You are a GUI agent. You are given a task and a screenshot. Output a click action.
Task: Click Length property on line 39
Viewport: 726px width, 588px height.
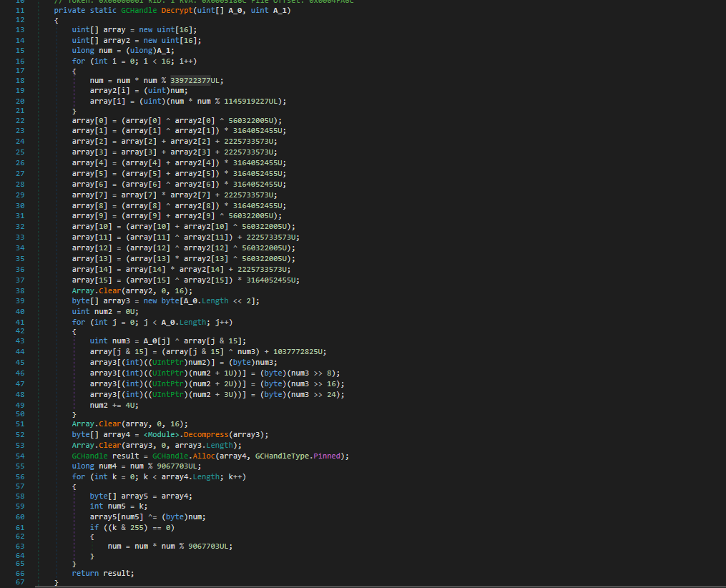pos(215,300)
